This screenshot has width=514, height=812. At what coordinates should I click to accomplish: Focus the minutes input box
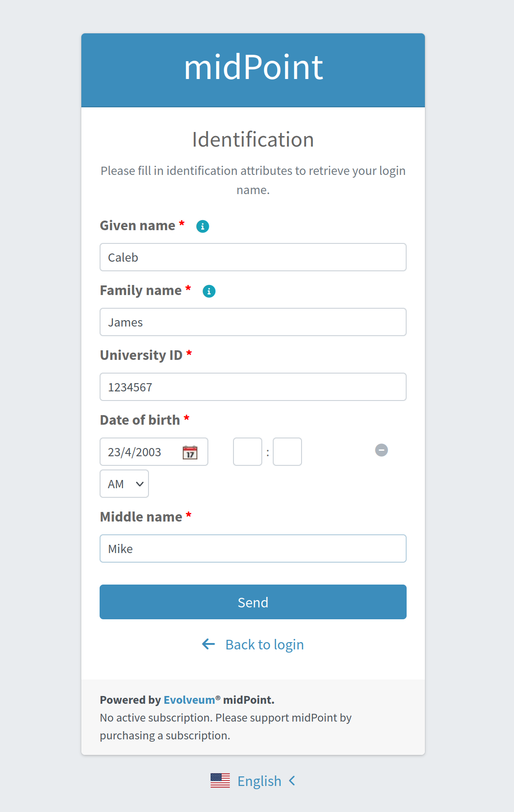(x=287, y=452)
